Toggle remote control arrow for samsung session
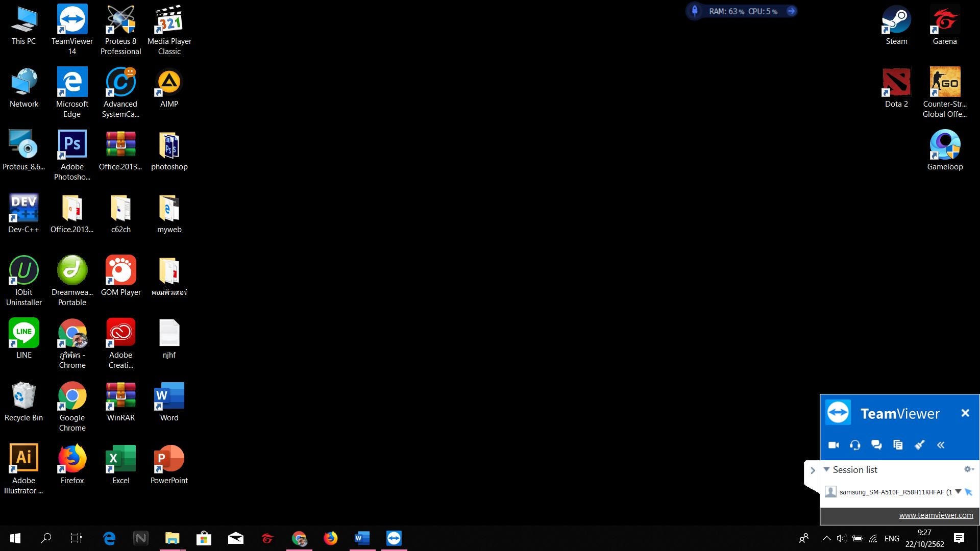Image resolution: width=980 pixels, height=551 pixels. click(969, 492)
